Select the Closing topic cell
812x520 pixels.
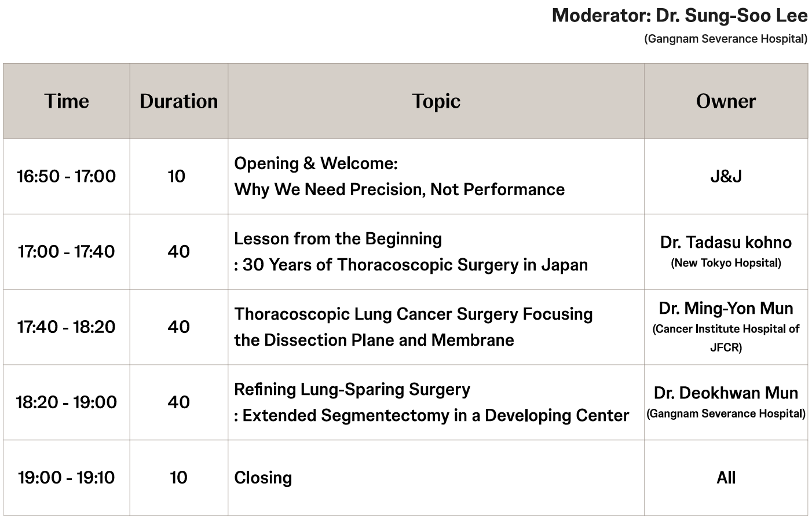[263, 478]
